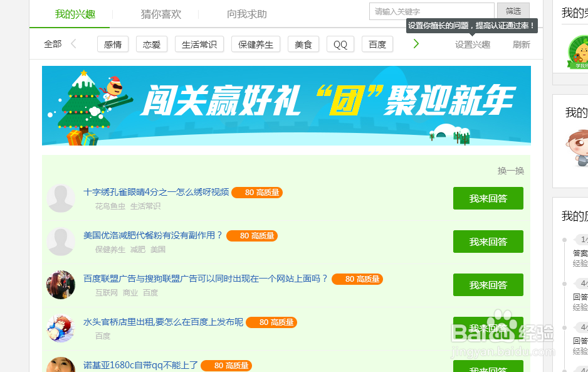The height and width of the screenshot is (372, 588).
Task: Select the 生活常识 category tag
Action: (x=199, y=45)
